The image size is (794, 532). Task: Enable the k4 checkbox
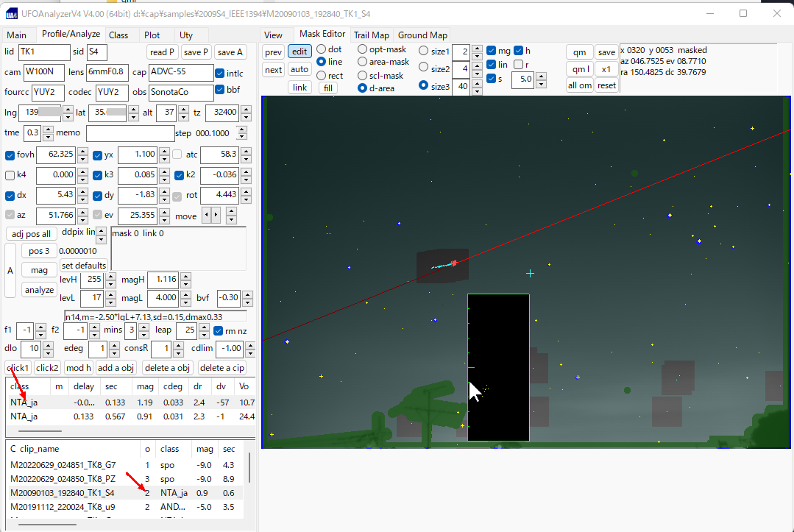(10, 175)
